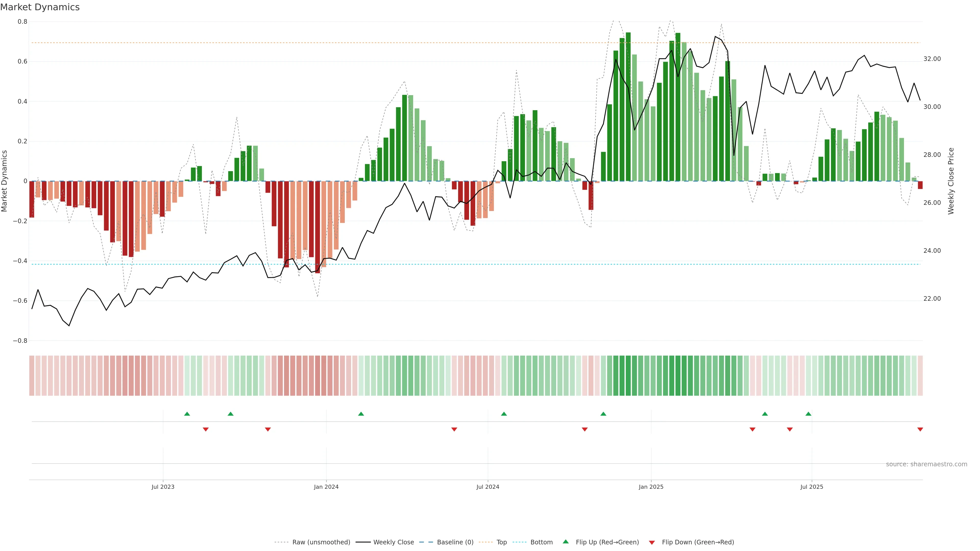The image size is (980, 551).
Task: Click the flip-up triangle just after Jul 2024
Action: tap(504, 414)
